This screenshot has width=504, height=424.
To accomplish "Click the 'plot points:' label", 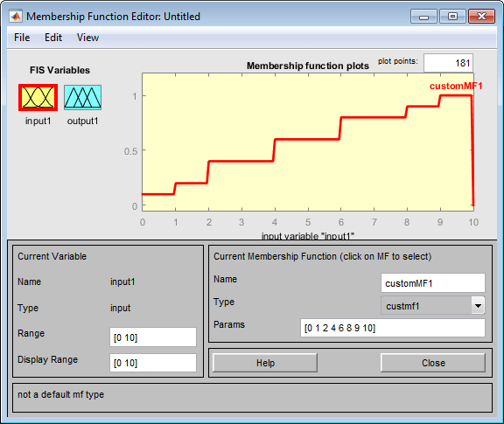I will pyautogui.click(x=397, y=61).
